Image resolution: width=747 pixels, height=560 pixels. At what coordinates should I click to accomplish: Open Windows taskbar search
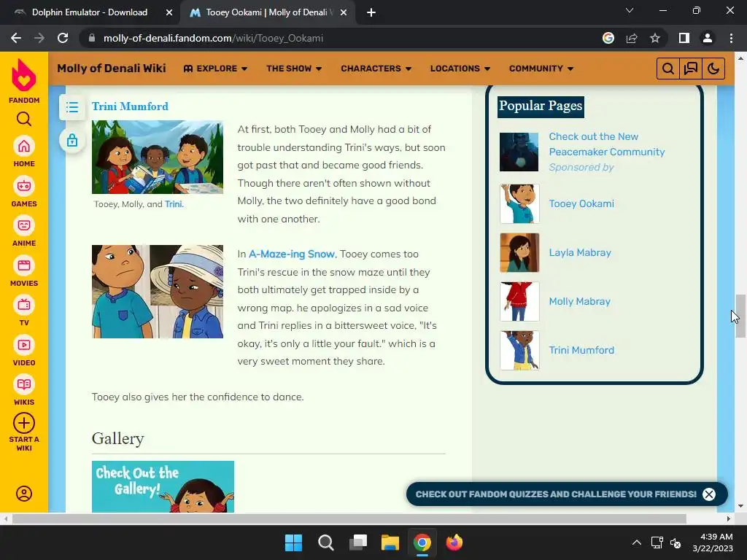click(x=326, y=542)
